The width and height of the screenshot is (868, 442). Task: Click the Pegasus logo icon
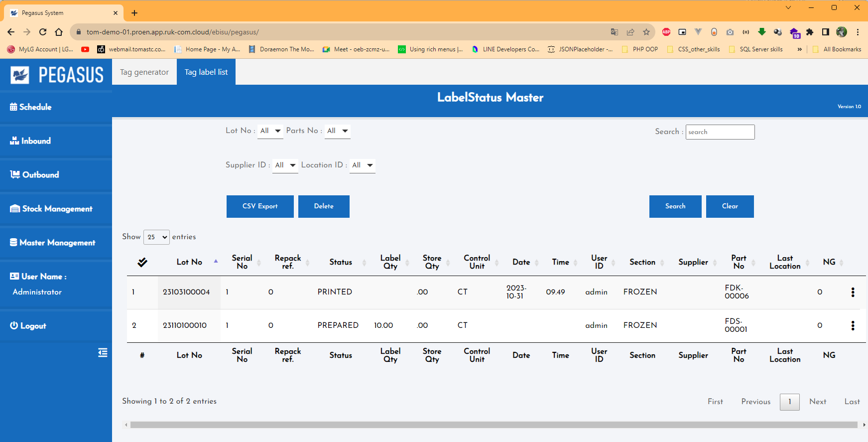(20, 75)
